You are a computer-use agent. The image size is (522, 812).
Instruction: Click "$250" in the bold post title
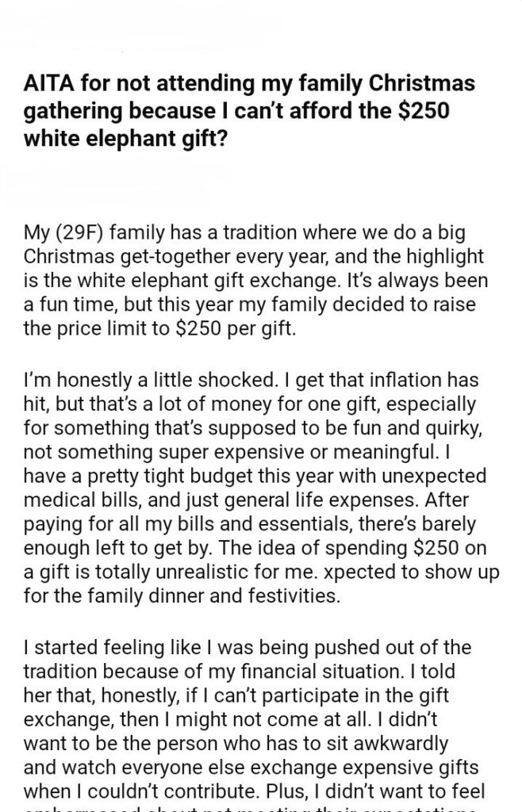pos(422,109)
